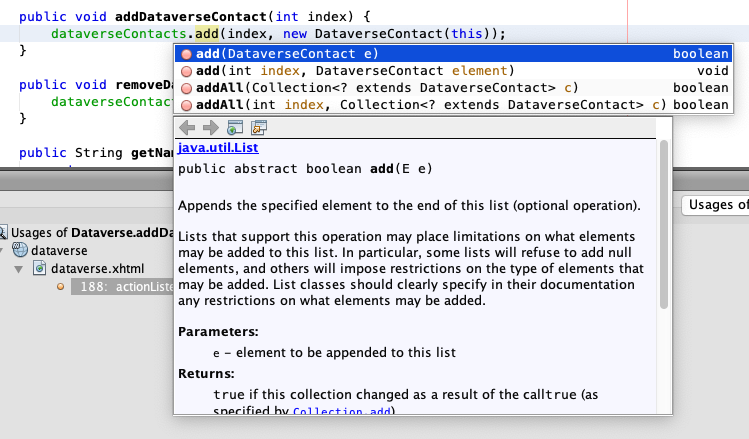Click the 'this' keyword in the code
Image resolution: width=749 pixels, height=439 pixels.
point(467,34)
